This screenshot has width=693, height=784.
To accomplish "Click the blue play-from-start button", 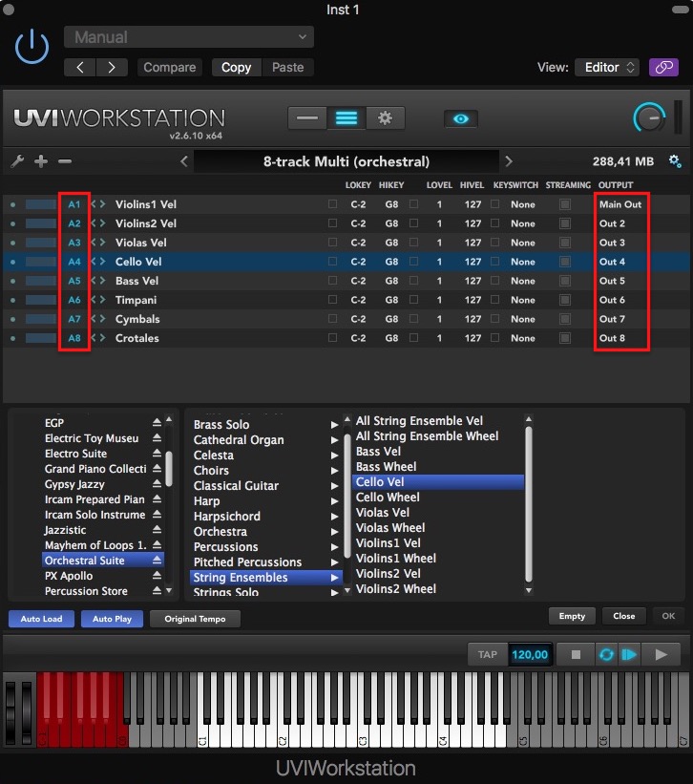I will coord(629,654).
